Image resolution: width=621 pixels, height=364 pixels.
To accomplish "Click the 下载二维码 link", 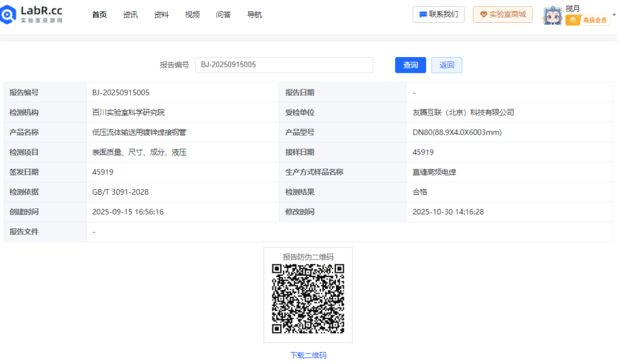I will 308,355.
